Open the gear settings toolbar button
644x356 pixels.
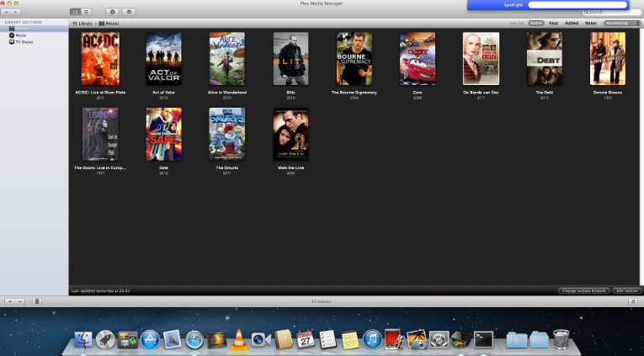pyautogui.click(x=129, y=13)
